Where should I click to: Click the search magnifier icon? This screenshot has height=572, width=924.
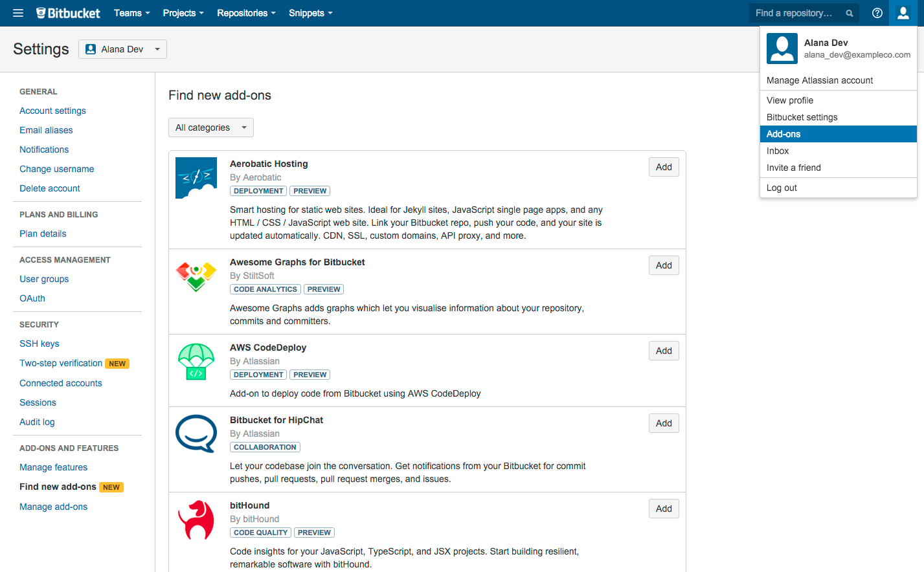point(849,12)
